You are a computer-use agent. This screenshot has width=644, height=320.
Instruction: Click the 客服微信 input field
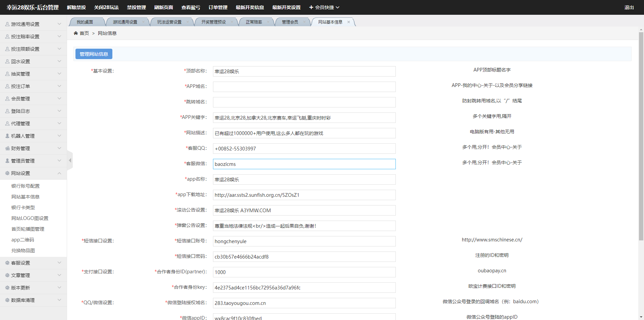coord(304,164)
